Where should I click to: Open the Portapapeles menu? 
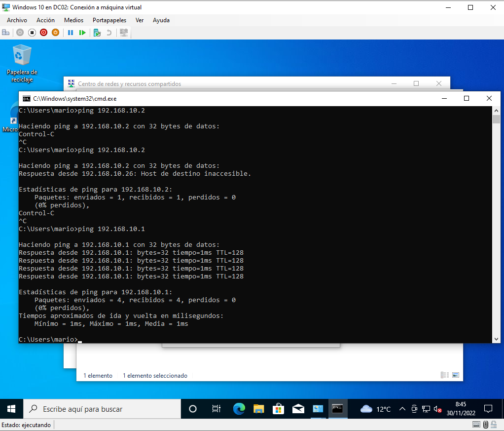(x=109, y=20)
